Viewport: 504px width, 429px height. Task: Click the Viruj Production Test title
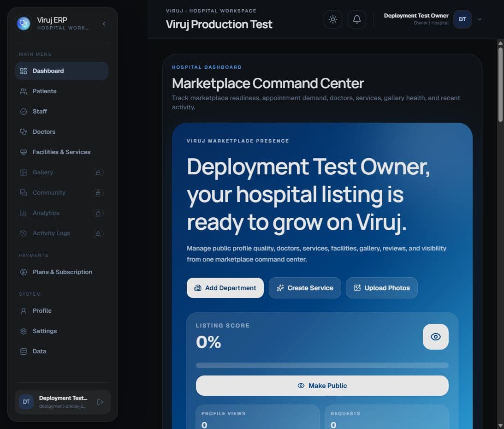[x=219, y=24]
